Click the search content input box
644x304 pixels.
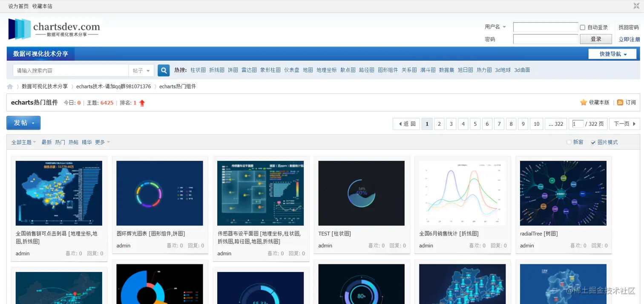pyautogui.click(x=71, y=71)
